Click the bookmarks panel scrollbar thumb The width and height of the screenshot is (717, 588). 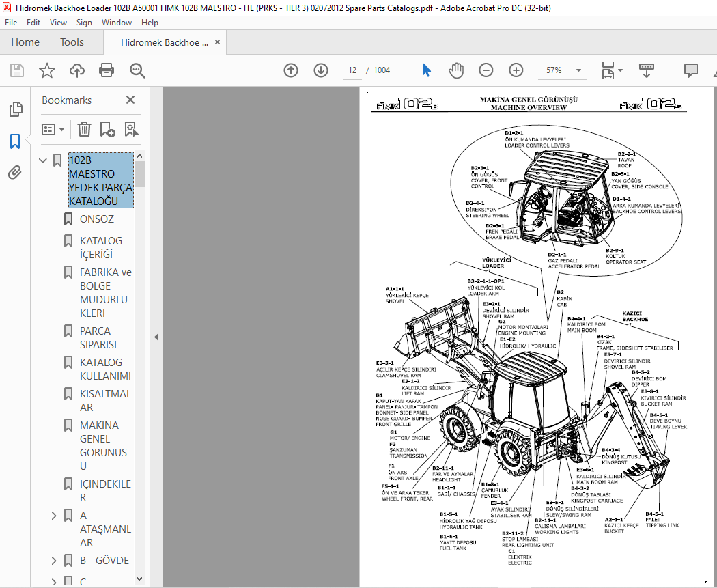[140, 173]
